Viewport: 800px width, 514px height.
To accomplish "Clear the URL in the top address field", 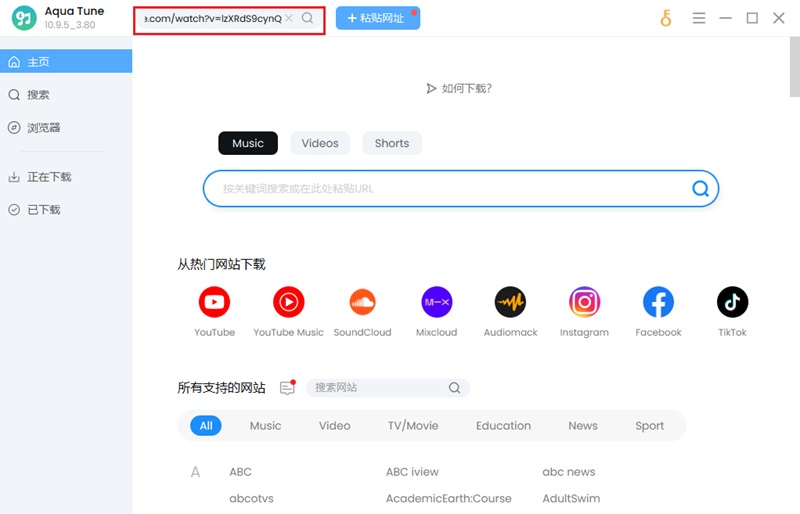I will coord(289,18).
